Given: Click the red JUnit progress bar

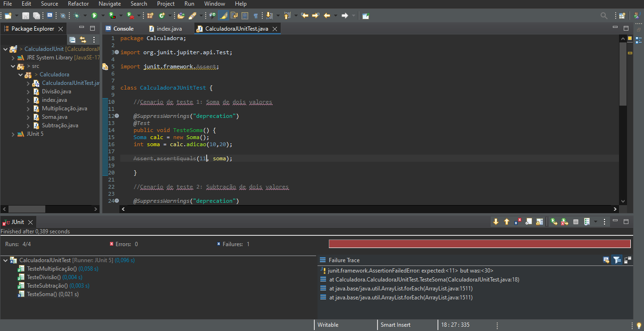Looking at the screenshot, I should tap(479, 244).
